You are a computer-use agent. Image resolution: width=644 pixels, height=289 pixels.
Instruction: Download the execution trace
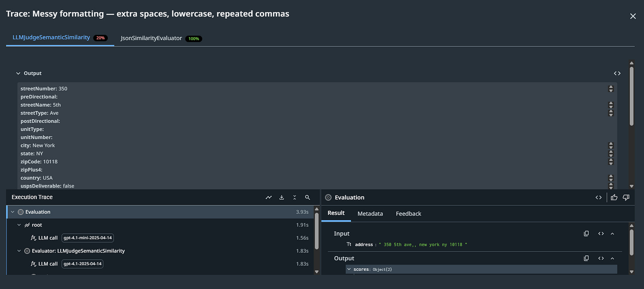point(282,197)
